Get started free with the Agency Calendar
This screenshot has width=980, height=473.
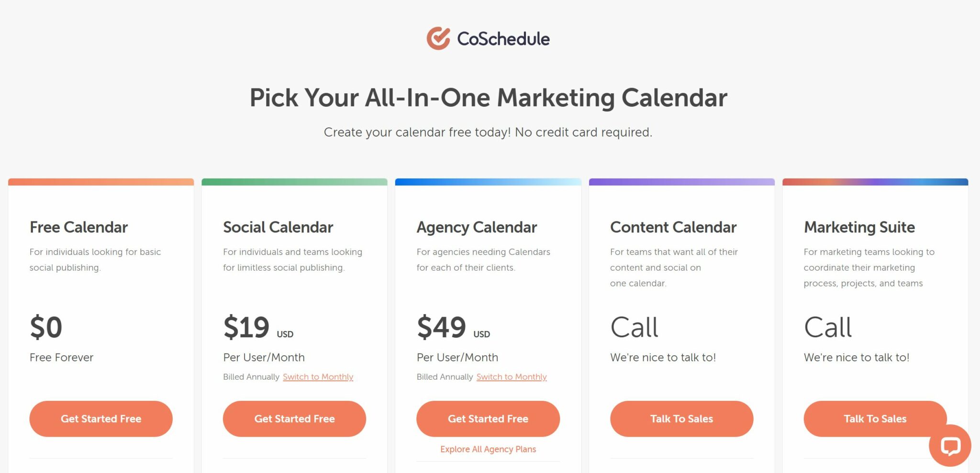click(x=488, y=418)
